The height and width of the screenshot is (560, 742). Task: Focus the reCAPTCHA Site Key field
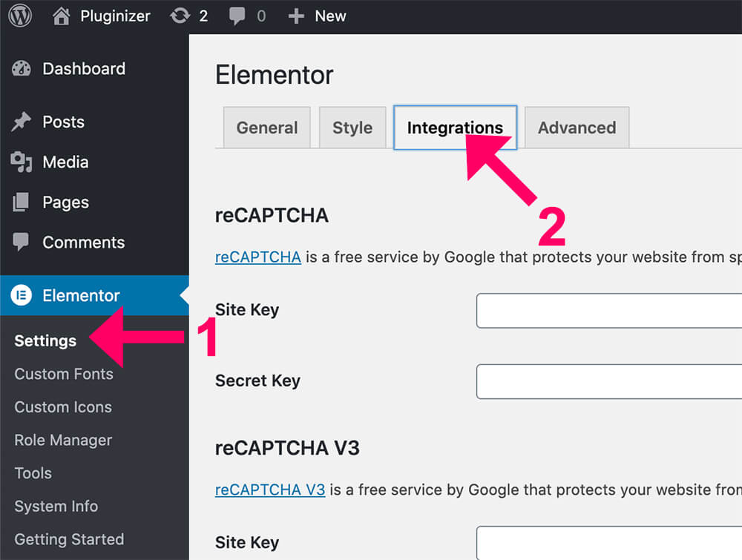point(608,310)
